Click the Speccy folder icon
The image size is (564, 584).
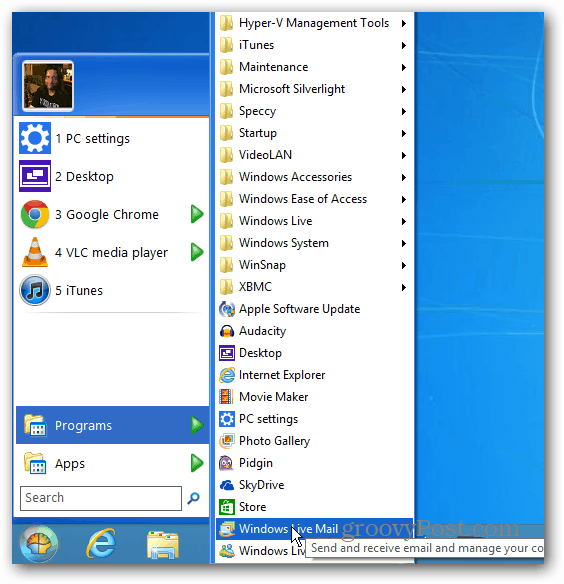point(226,111)
